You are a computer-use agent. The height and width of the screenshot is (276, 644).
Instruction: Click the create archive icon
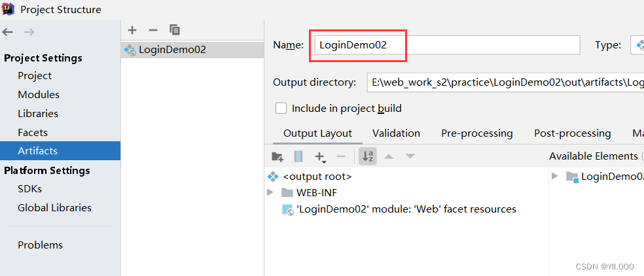coord(298,156)
